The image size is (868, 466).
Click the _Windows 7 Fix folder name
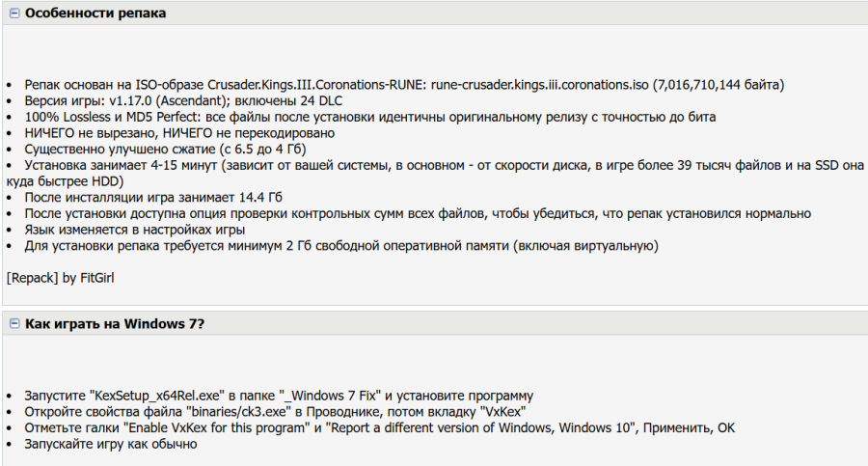click(330, 396)
